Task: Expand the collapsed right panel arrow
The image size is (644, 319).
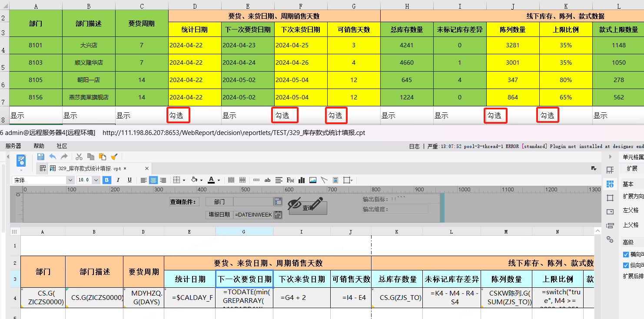Action: (x=610, y=157)
